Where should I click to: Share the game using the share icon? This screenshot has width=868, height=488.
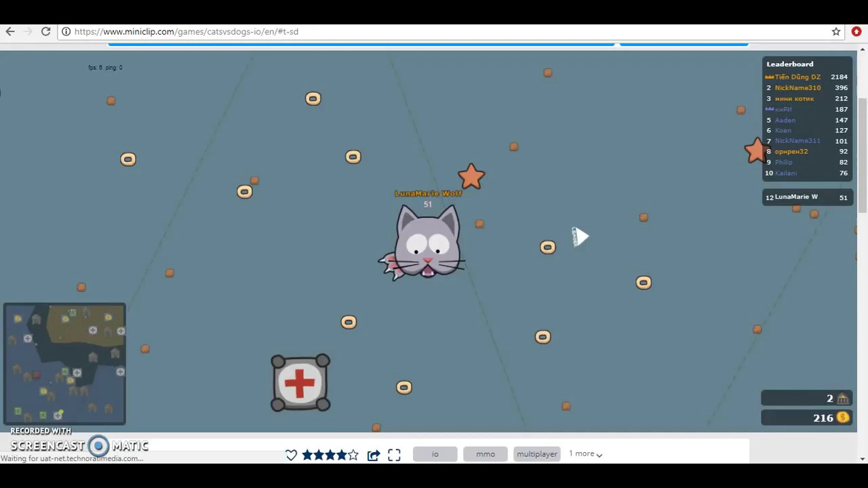click(x=373, y=455)
